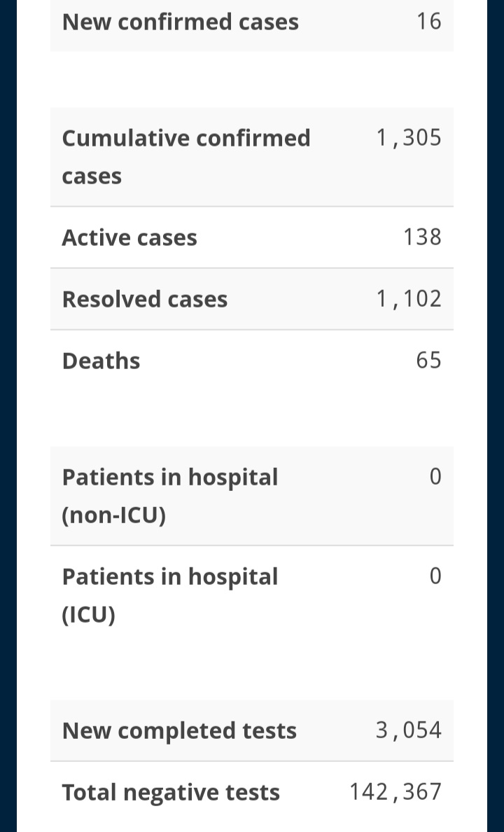
Task: Click the Resolved cases value 1,102
Action: click(409, 299)
